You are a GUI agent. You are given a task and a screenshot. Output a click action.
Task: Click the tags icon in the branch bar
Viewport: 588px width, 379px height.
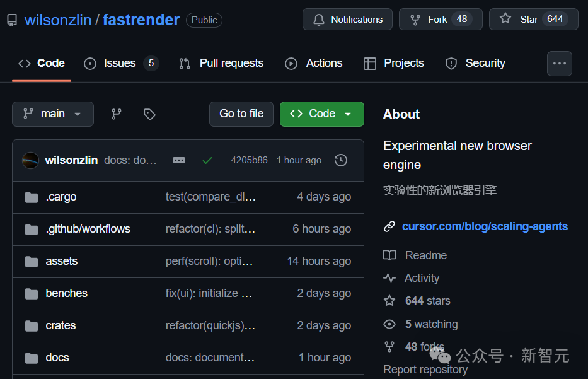[x=149, y=114]
